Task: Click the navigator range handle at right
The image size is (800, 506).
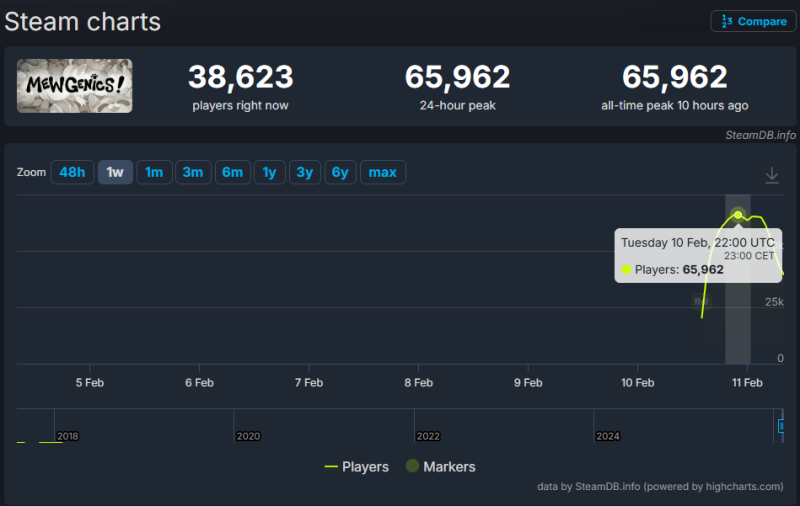Action: (781, 425)
